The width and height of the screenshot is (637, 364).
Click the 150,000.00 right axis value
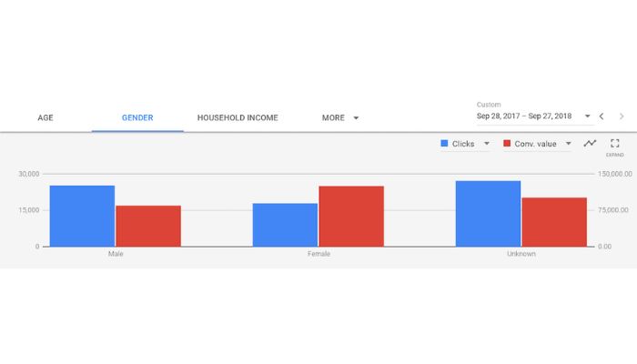coord(614,174)
